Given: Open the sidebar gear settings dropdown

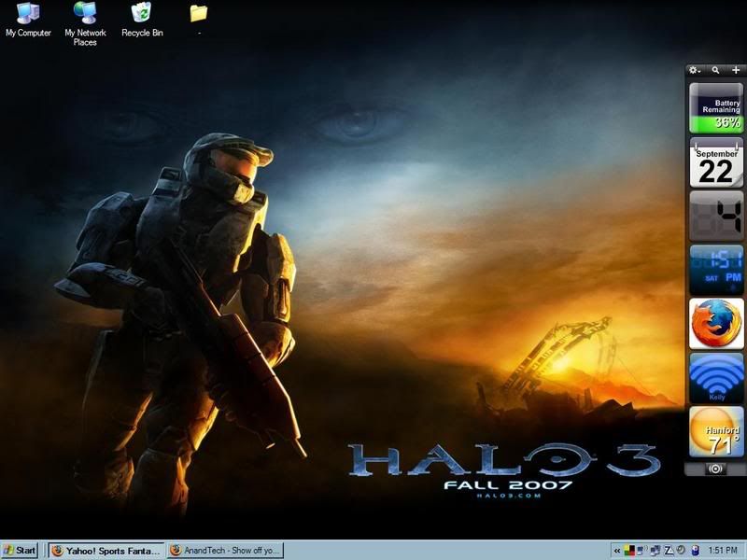Looking at the screenshot, I should (x=695, y=70).
